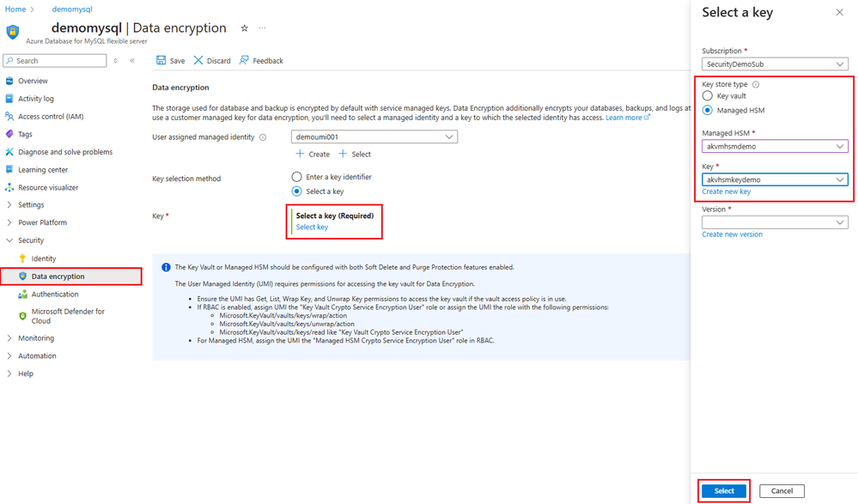Select the Key vault radio option

[x=708, y=96]
